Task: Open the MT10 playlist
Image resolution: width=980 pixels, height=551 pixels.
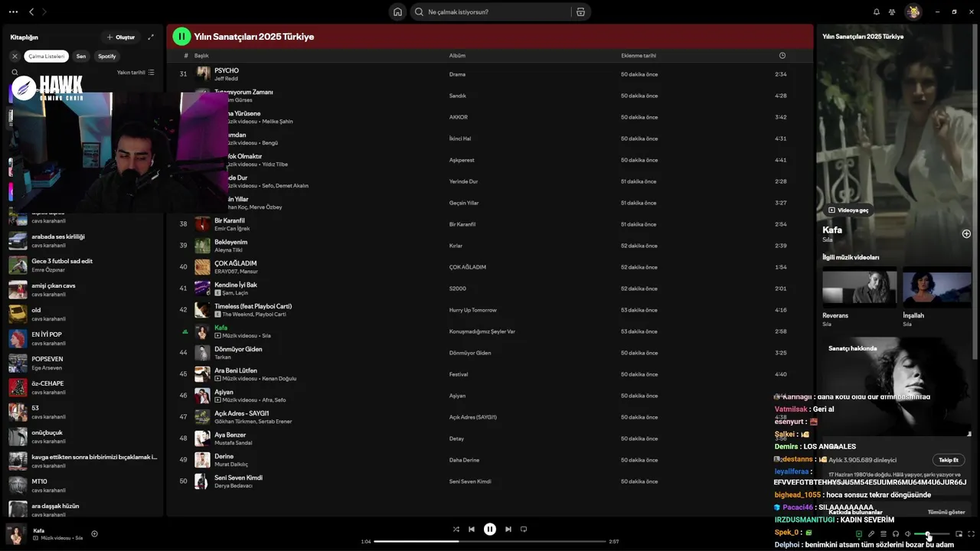Action: [83, 486]
